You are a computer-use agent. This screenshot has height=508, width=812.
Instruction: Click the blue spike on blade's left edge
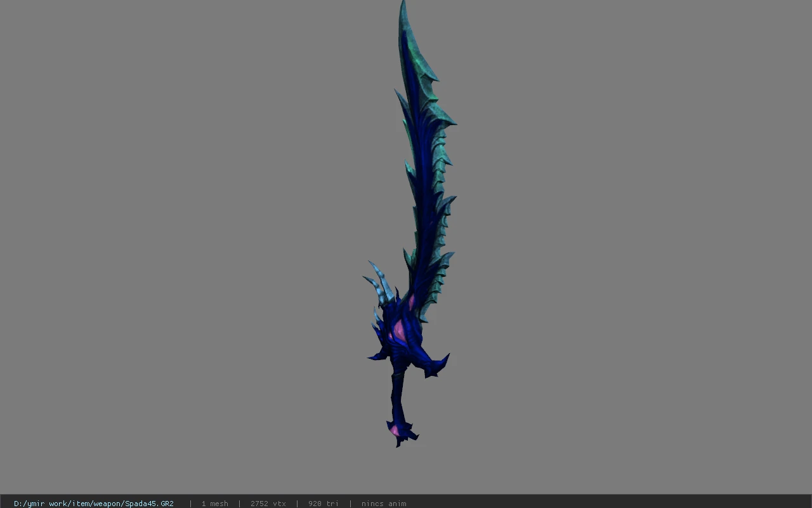[401, 102]
